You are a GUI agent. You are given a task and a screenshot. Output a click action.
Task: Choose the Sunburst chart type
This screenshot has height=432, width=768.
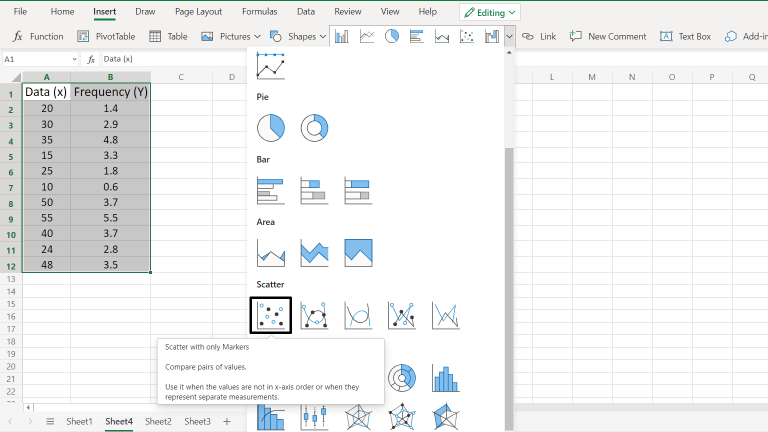[402, 378]
